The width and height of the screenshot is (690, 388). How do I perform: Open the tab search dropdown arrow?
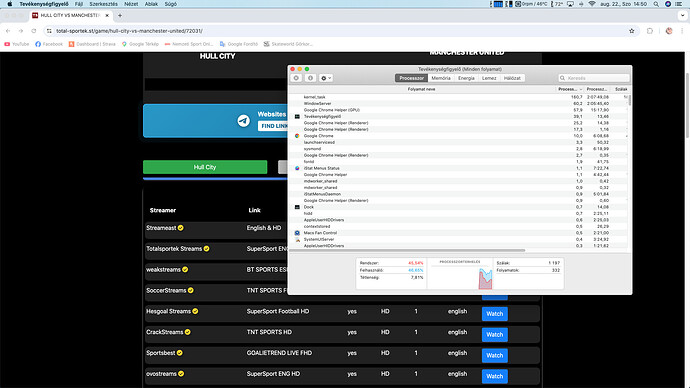[x=683, y=15]
